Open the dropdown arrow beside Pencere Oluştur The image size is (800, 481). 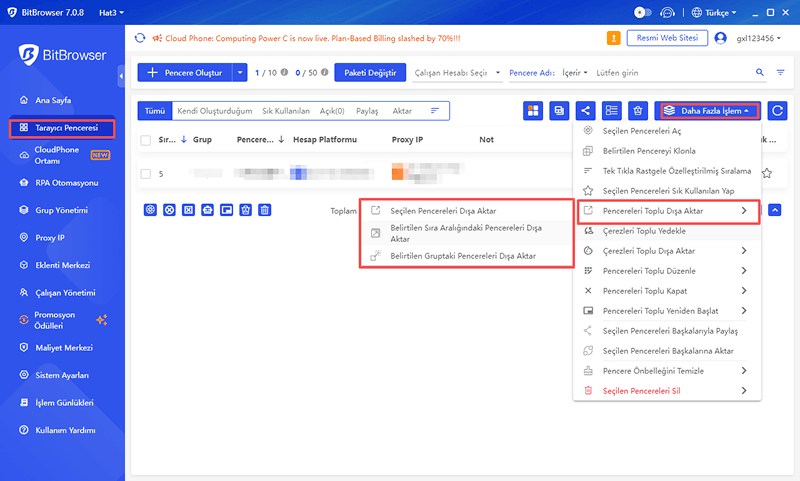click(239, 73)
